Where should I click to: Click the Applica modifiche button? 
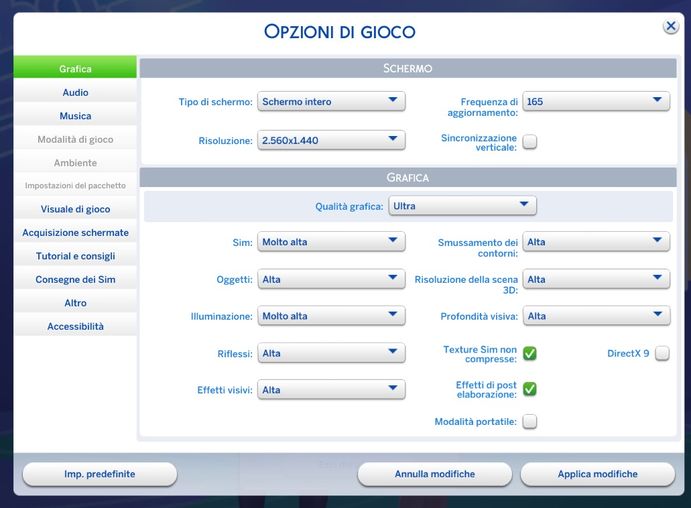[597, 474]
